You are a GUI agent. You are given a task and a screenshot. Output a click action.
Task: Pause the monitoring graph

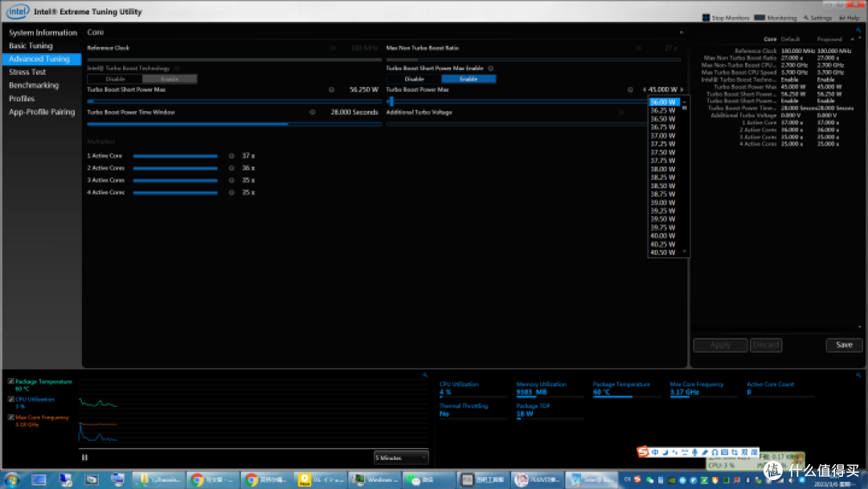click(84, 458)
